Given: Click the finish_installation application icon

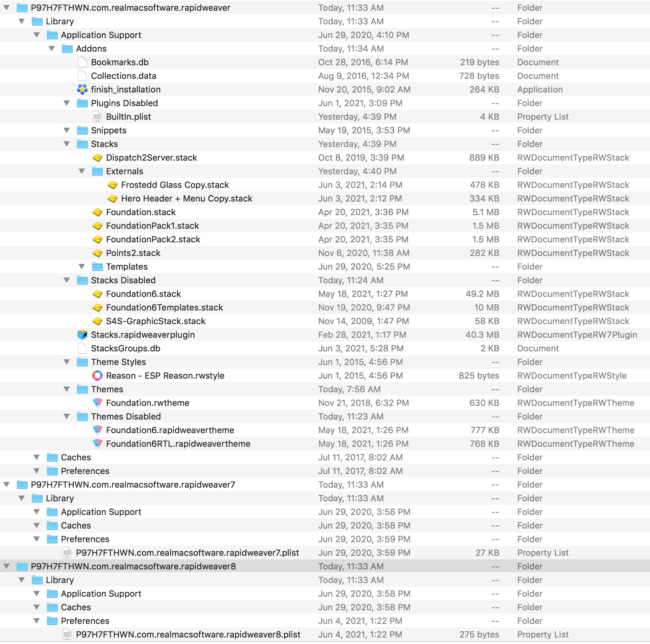Looking at the screenshot, I should pos(82,89).
